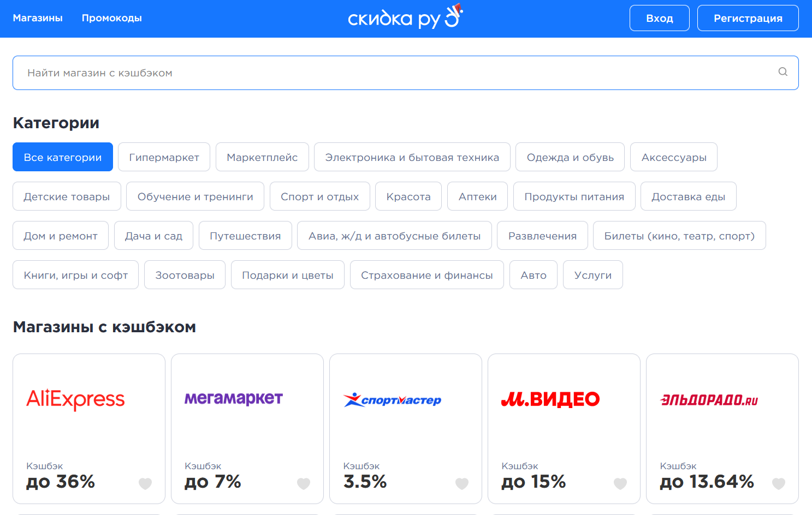Select Электроника и бытовая техника category
812x515 pixels.
(x=412, y=157)
